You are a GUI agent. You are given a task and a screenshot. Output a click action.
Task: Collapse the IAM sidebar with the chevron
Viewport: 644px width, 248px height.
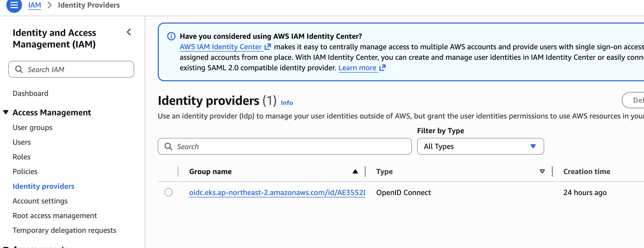click(x=129, y=32)
